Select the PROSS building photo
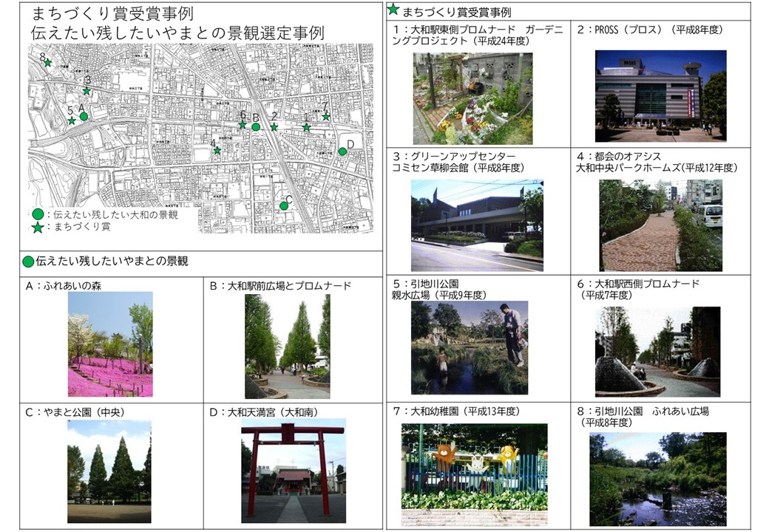The width and height of the screenshot is (769, 532). (660, 95)
